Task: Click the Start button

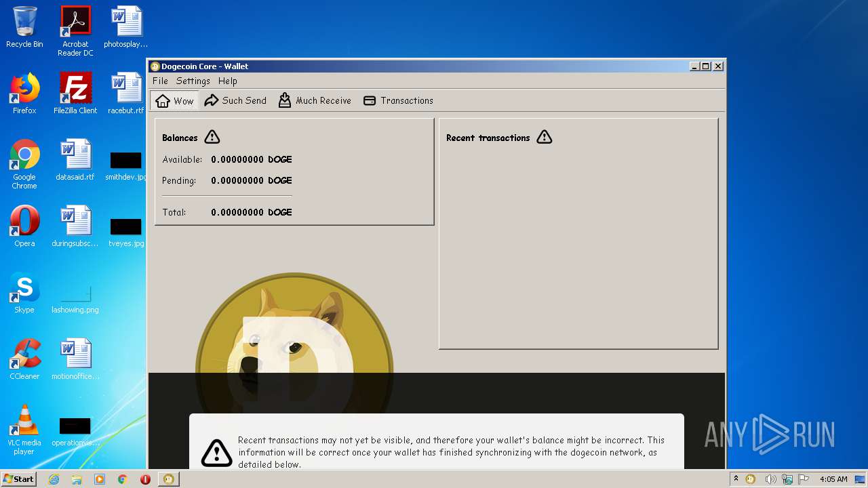Action: [19, 479]
